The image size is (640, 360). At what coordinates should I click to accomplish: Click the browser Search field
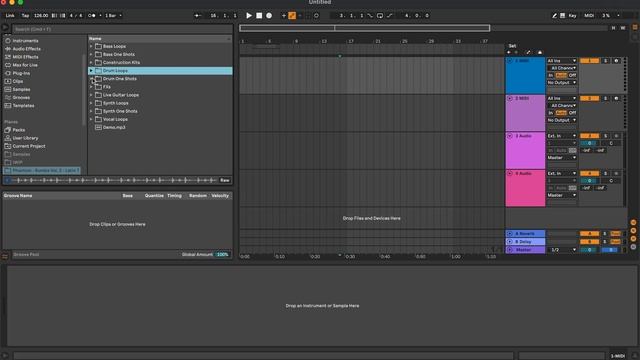(x=122, y=29)
